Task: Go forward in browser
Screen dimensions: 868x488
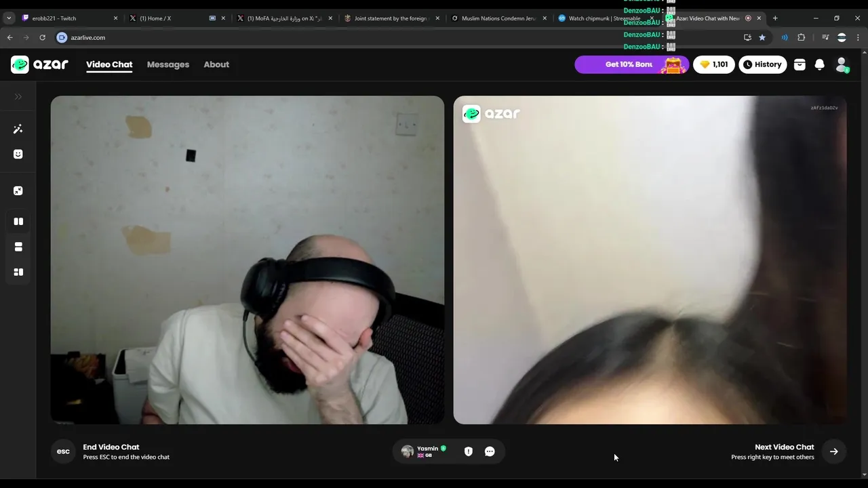Action: pos(26,37)
